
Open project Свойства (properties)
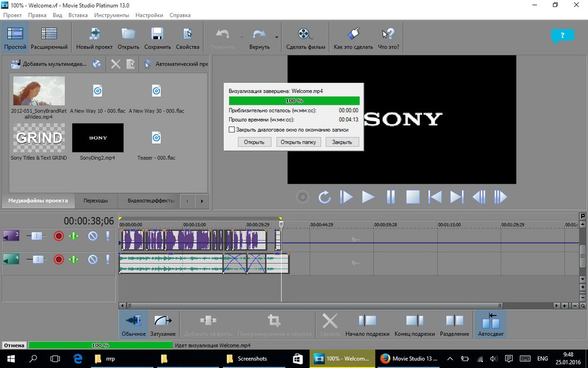point(188,37)
